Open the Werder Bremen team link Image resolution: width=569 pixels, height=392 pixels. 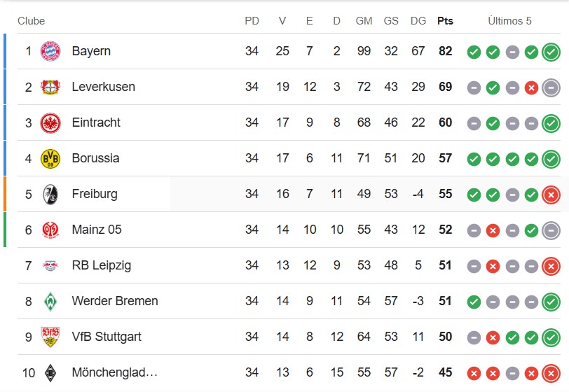pyautogui.click(x=115, y=301)
